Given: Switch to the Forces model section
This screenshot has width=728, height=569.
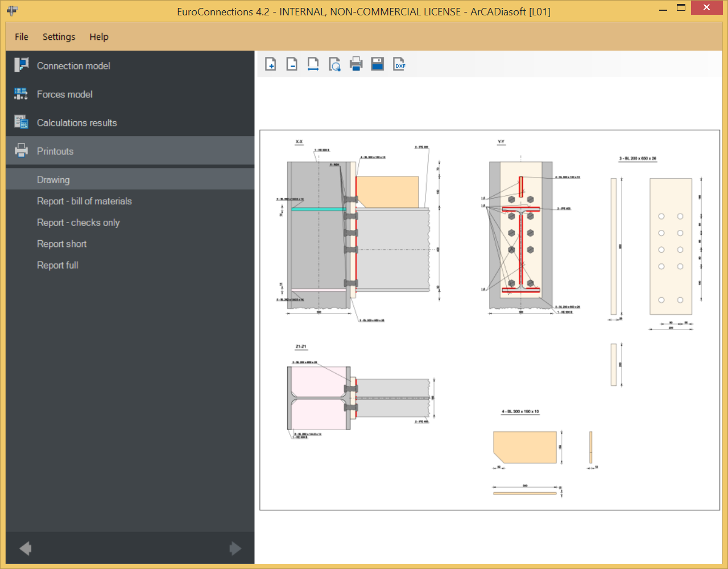Looking at the screenshot, I should (130, 94).
